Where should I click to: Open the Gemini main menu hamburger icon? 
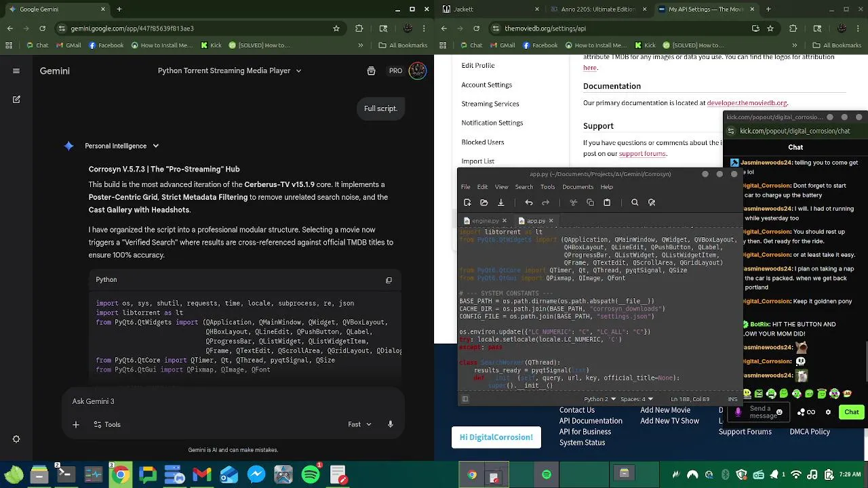point(16,70)
